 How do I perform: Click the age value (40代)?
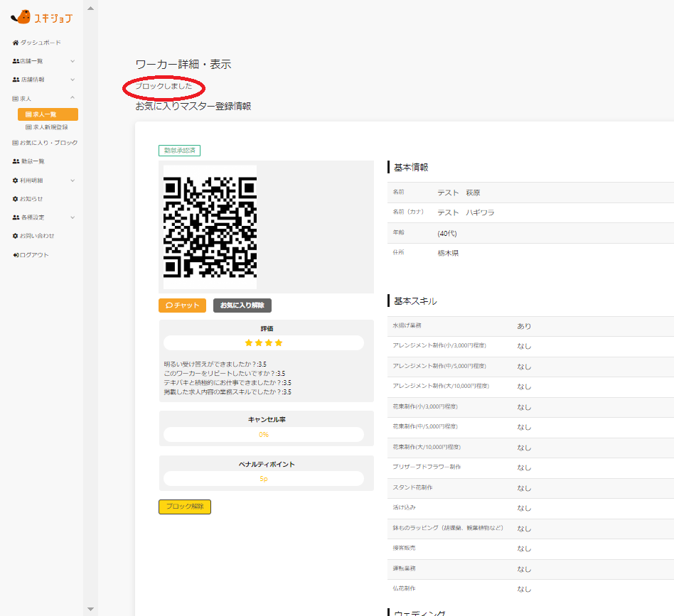pyautogui.click(x=447, y=233)
